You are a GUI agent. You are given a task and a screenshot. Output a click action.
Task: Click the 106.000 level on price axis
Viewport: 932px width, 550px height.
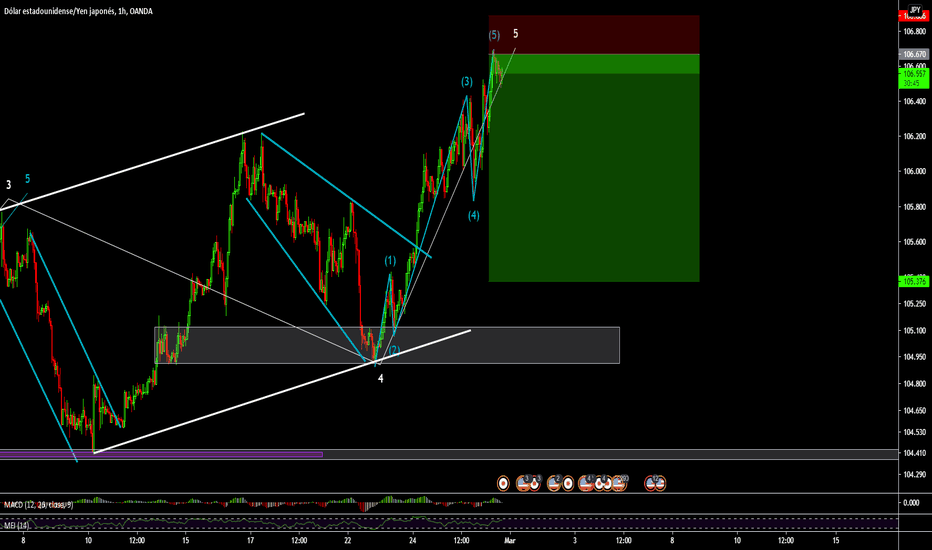914,171
